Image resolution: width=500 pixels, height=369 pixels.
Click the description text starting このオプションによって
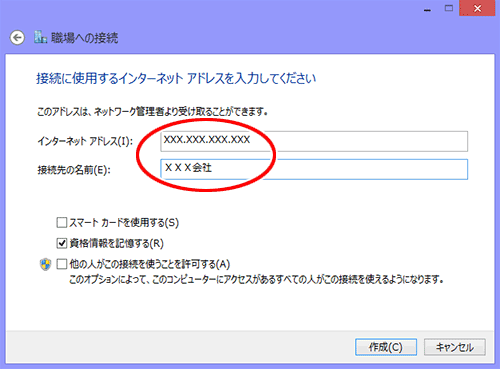pyautogui.click(x=256, y=279)
